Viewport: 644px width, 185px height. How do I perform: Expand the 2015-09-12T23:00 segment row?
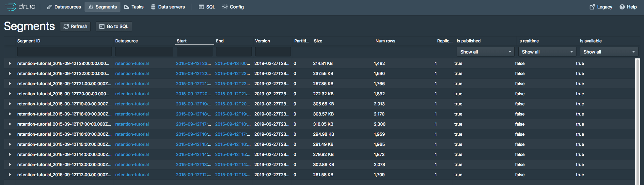(10, 64)
